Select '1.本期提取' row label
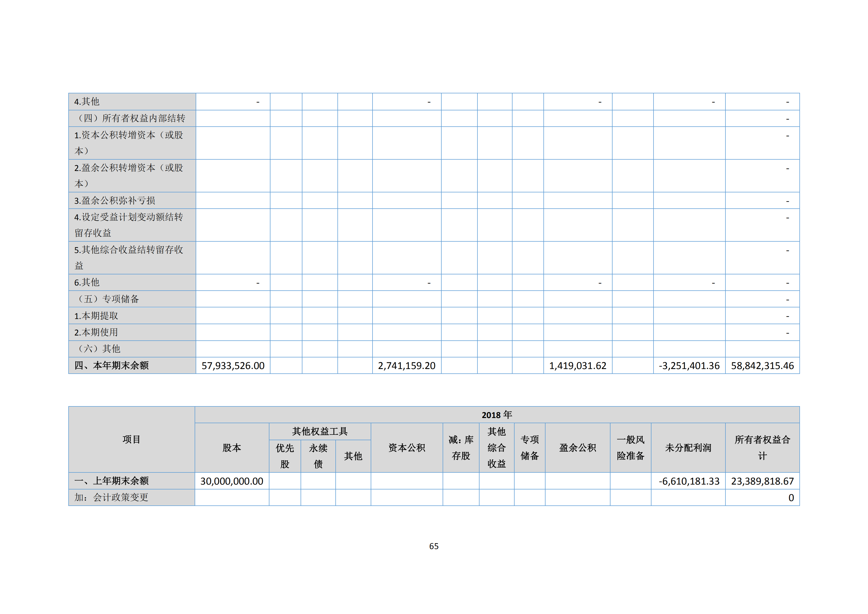This screenshot has height=614, width=868. (96, 316)
